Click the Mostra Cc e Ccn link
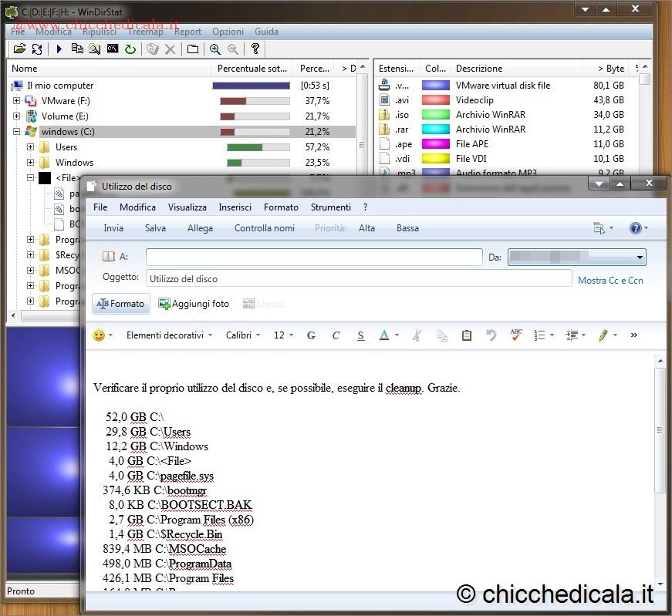 point(610,281)
